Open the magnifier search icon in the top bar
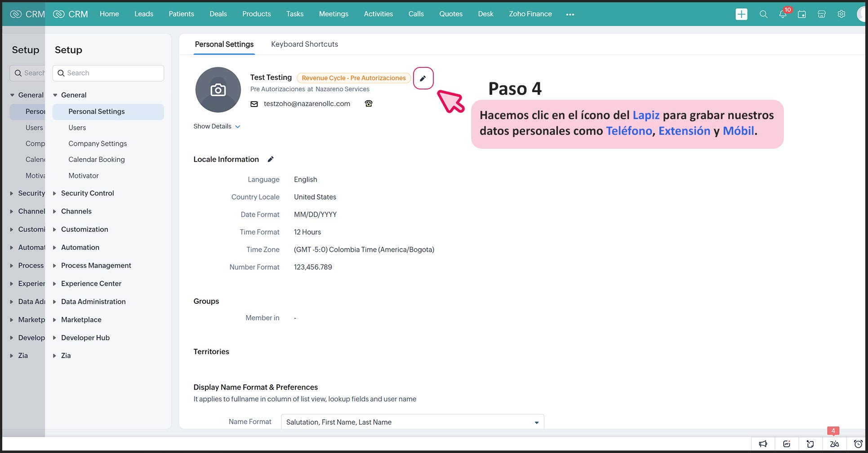Screen dimensions: 868x453 point(763,14)
